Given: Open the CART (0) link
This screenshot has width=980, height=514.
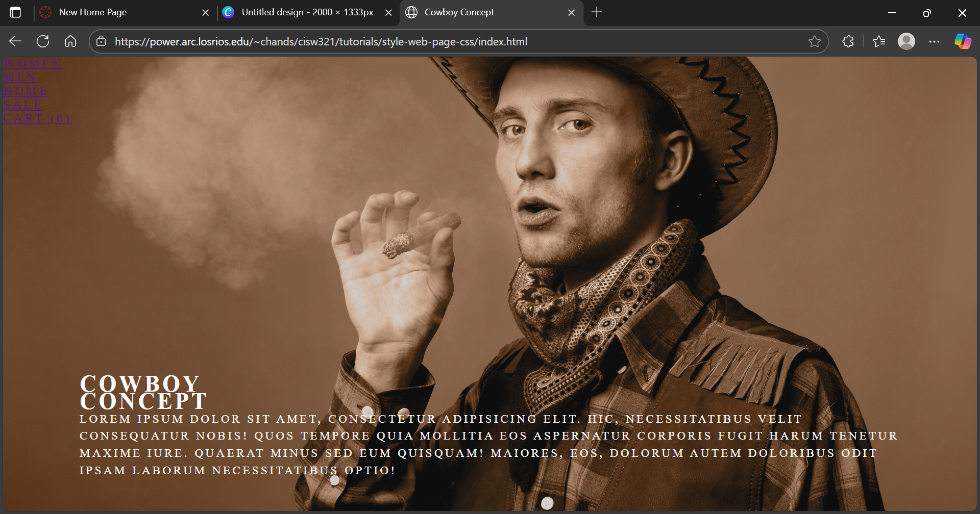Looking at the screenshot, I should coord(37,118).
